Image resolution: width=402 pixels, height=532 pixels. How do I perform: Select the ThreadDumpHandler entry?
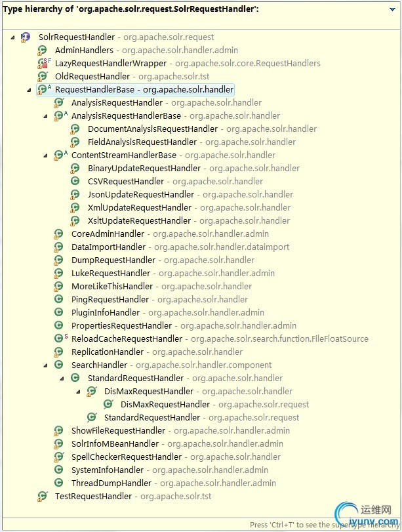tap(174, 483)
